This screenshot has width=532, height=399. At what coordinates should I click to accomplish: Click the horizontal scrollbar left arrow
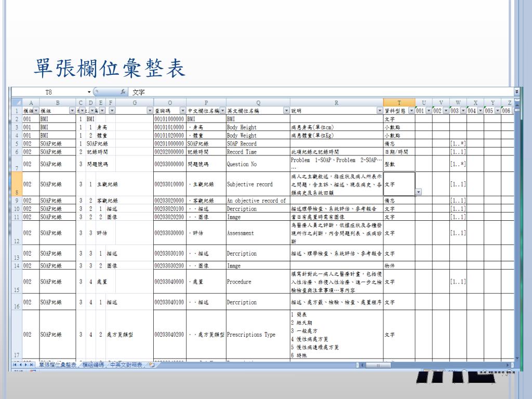pyautogui.click(x=362, y=365)
